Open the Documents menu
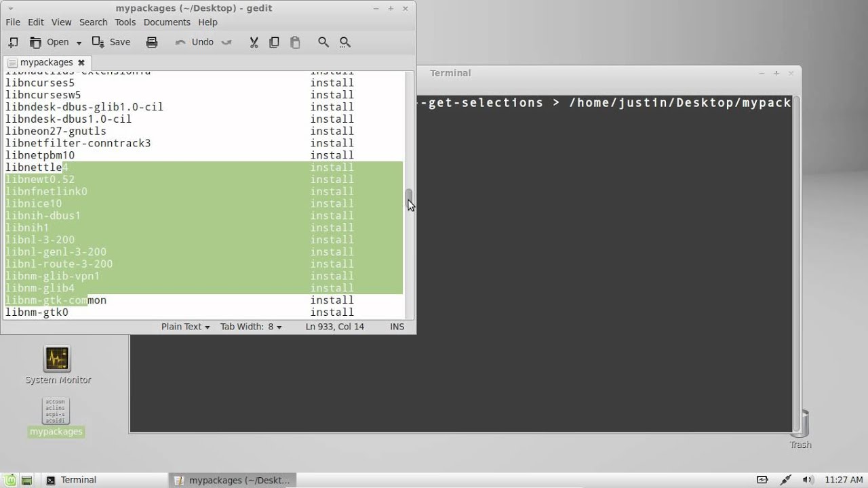Image resolution: width=868 pixels, height=488 pixels. point(167,22)
